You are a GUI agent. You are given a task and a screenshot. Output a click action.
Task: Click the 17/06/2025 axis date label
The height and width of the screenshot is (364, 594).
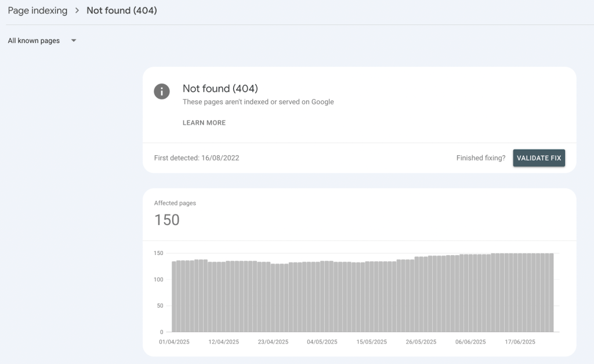pos(520,341)
